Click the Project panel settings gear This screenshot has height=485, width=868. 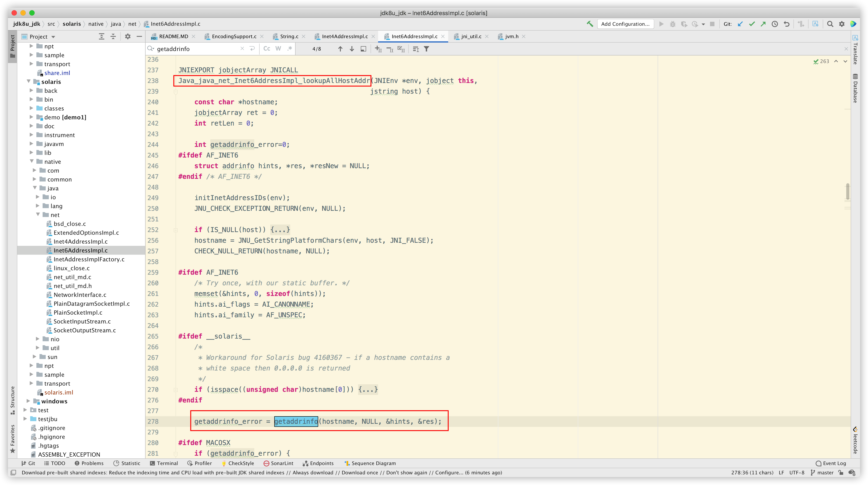click(x=128, y=36)
